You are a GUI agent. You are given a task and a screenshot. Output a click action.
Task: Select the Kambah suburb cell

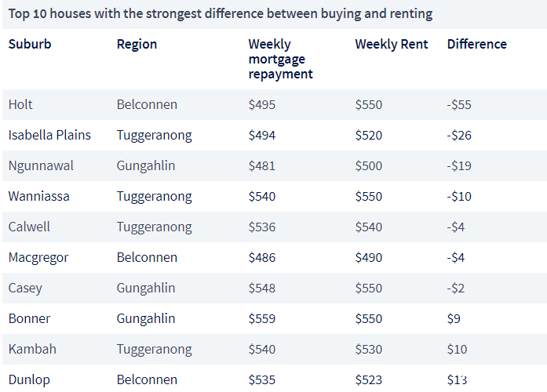pyautogui.click(x=32, y=349)
